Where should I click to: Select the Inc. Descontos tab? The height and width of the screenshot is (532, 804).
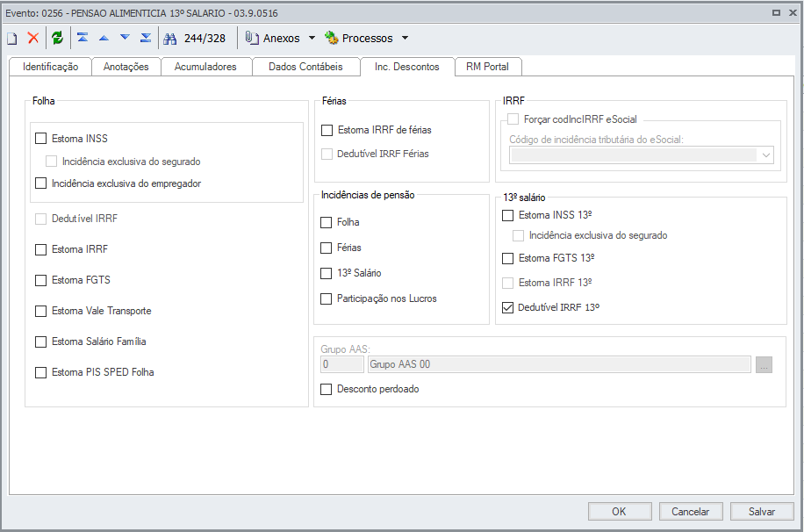[407, 67]
